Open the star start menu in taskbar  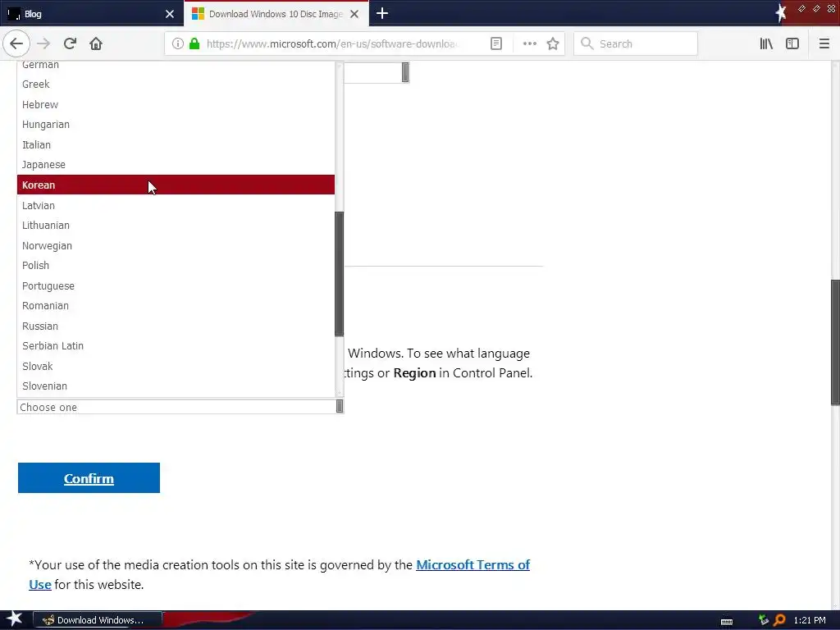click(x=14, y=619)
